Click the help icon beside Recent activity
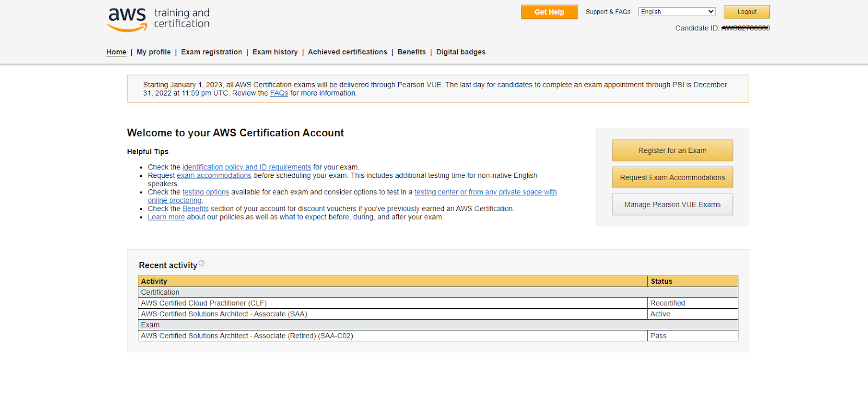 [202, 263]
